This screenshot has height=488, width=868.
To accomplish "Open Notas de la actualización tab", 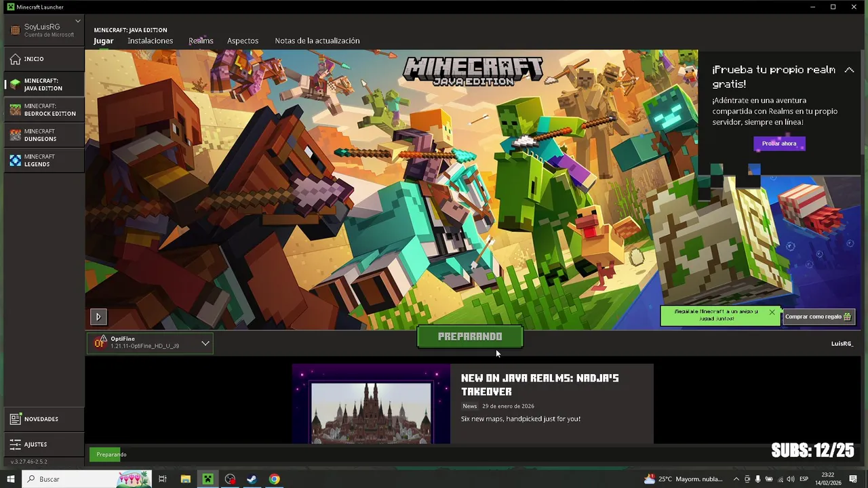I will pos(317,41).
